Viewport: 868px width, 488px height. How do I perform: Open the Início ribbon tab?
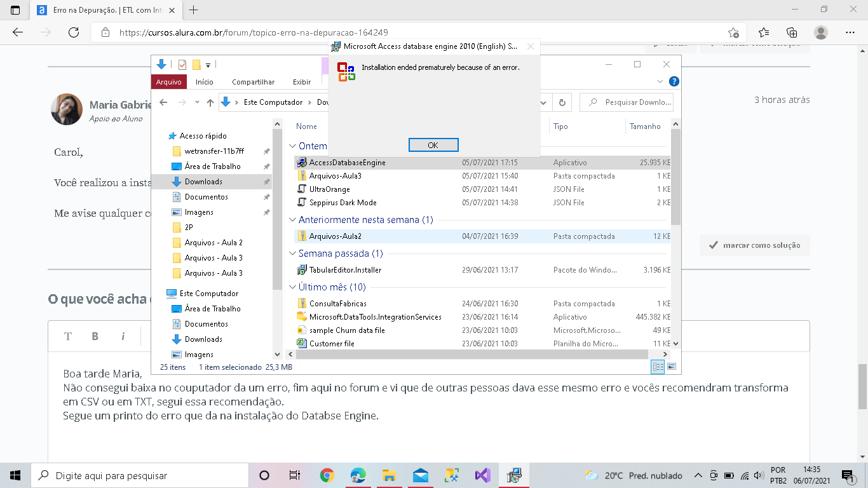(205, 82)
